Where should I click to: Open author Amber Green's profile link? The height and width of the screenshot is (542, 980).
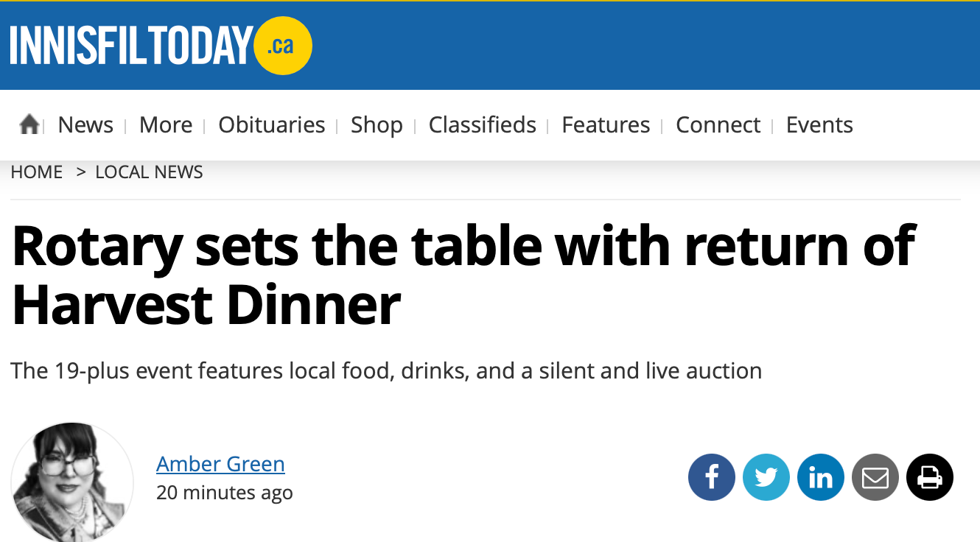[x=220, y=464]
